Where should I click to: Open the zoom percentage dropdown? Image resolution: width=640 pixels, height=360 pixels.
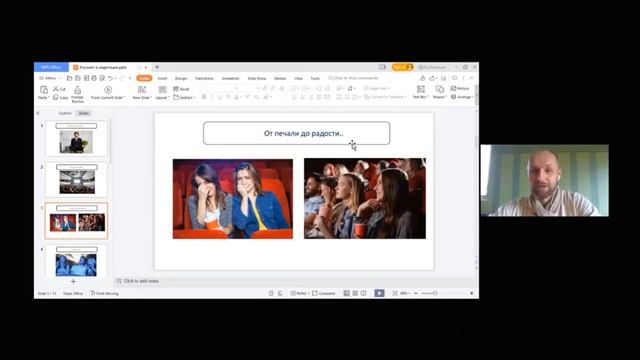[x=405, y=293]
